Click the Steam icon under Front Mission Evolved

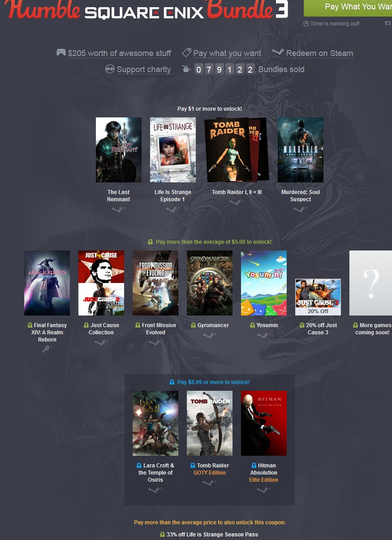[x=154, y=342]
